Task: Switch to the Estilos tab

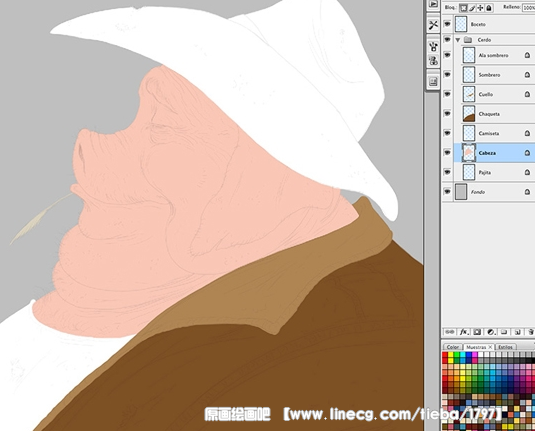Action: point(505,347)
